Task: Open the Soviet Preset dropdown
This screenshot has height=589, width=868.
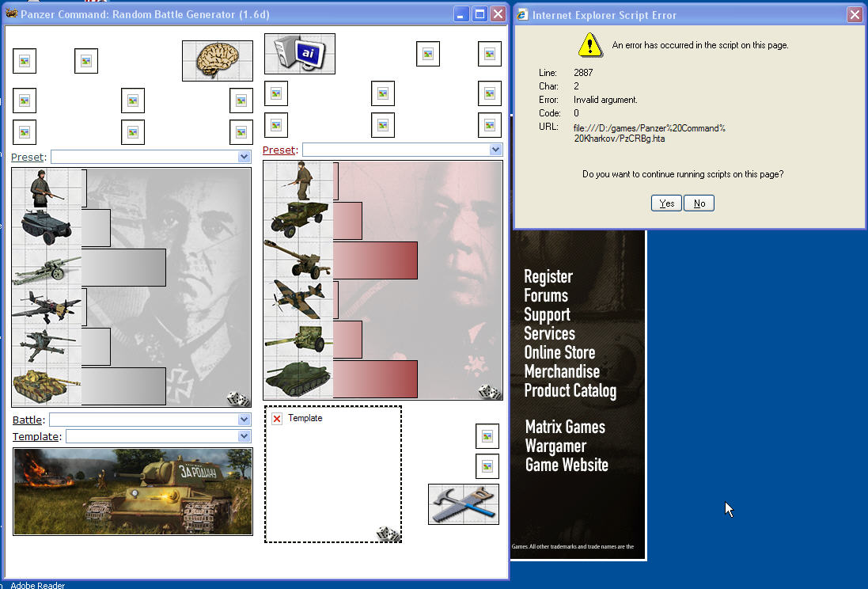Action: pyautogui.click(x=495, y=150)
